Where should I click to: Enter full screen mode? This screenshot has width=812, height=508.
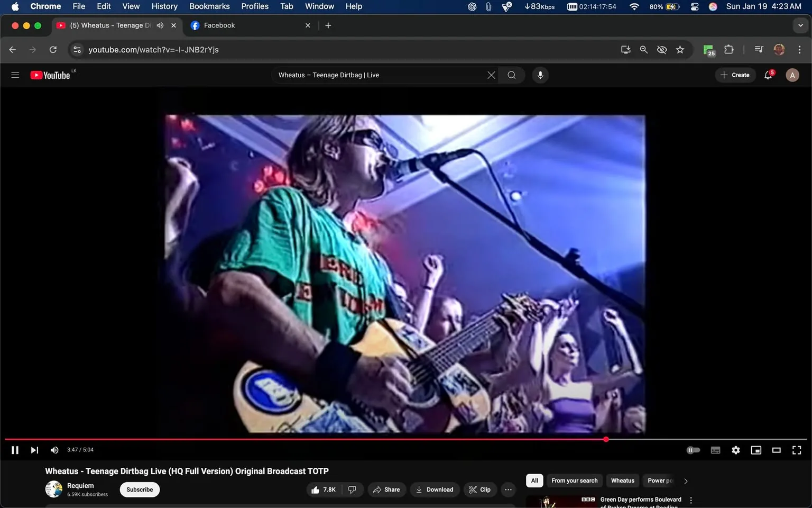coord(796,450)
